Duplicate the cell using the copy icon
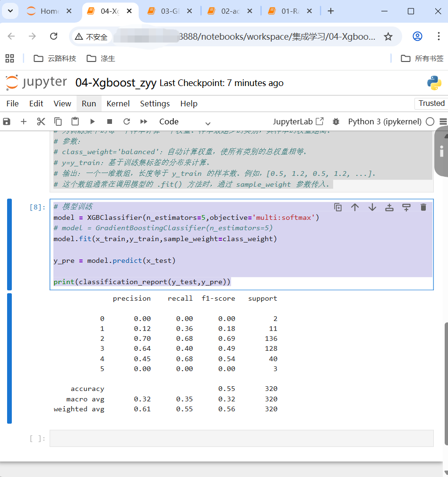The width and height of the screenshot is (448, 477). tap(338, 207)
